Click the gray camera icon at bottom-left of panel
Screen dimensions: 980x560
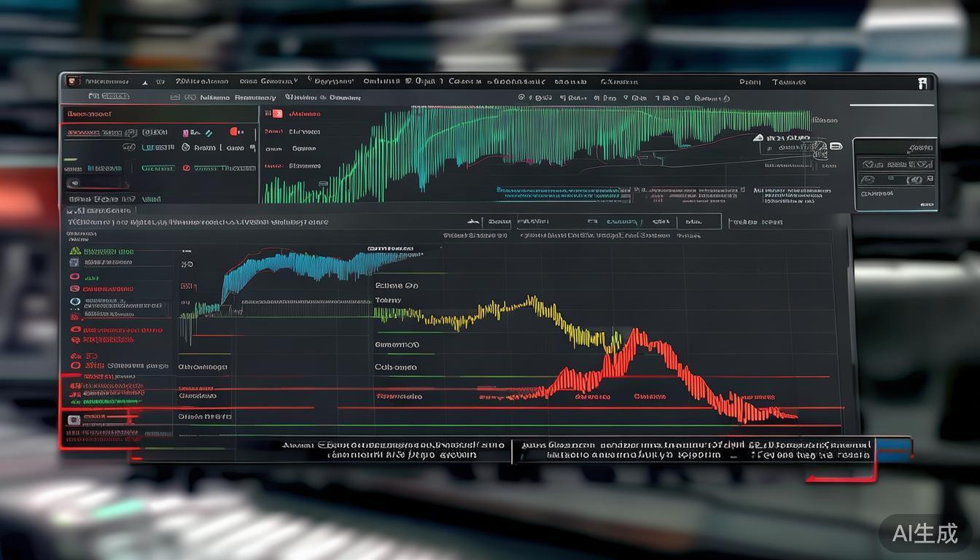click(73, 420)
